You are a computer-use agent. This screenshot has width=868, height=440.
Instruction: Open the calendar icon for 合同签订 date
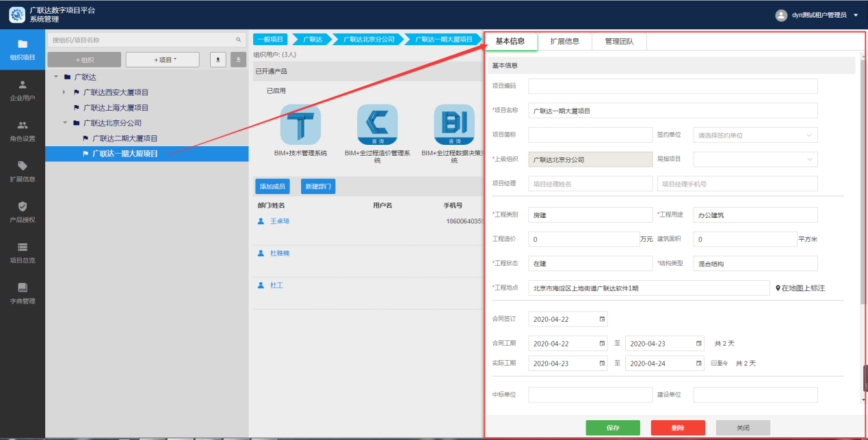602,319
